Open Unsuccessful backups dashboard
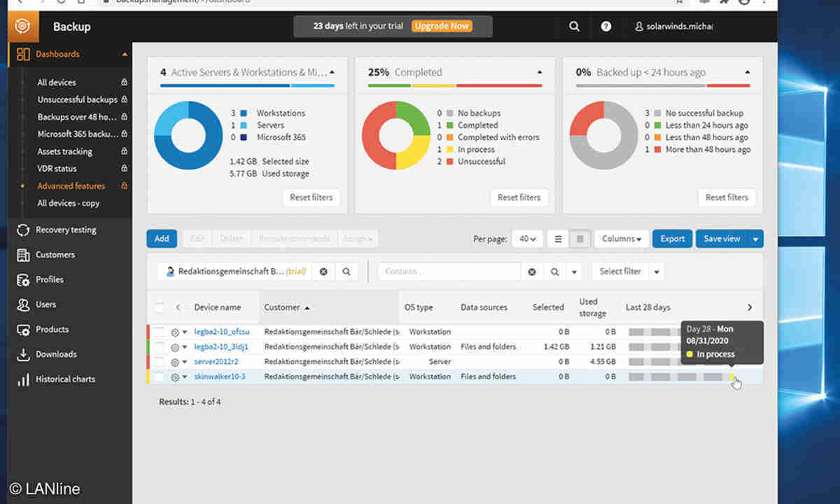Screen dimensions: 840x504 (x=77, y=99)
